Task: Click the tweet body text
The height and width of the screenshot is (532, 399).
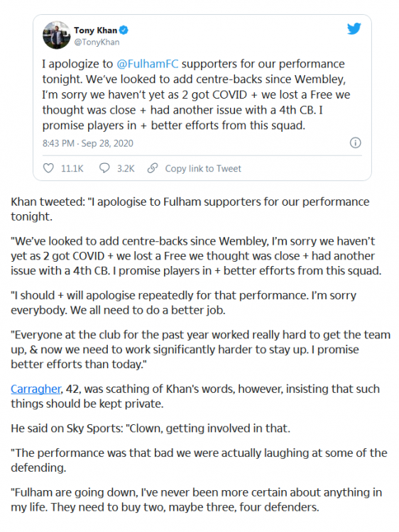Action: click(x=196, y=94)
